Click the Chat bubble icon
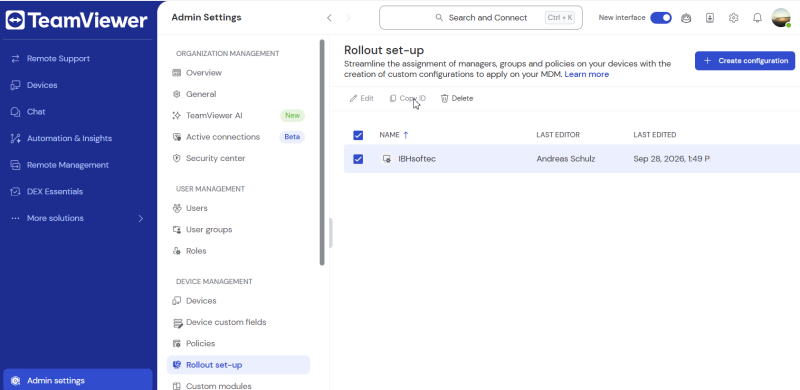 pos(15,112)
